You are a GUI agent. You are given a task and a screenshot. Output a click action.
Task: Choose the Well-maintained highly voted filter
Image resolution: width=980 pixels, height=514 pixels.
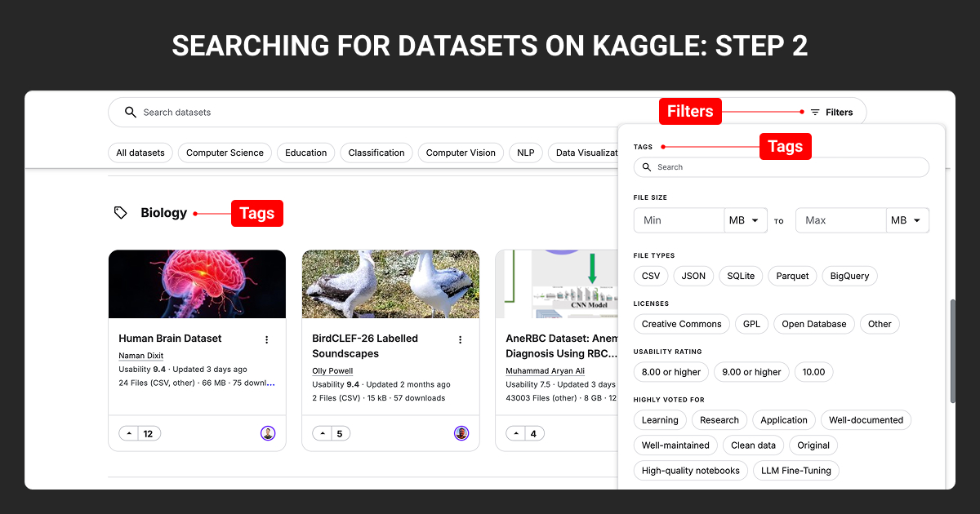coord(675,445)
